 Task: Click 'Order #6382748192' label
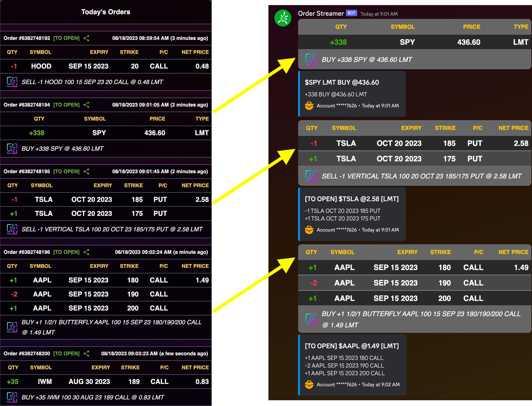27,38
